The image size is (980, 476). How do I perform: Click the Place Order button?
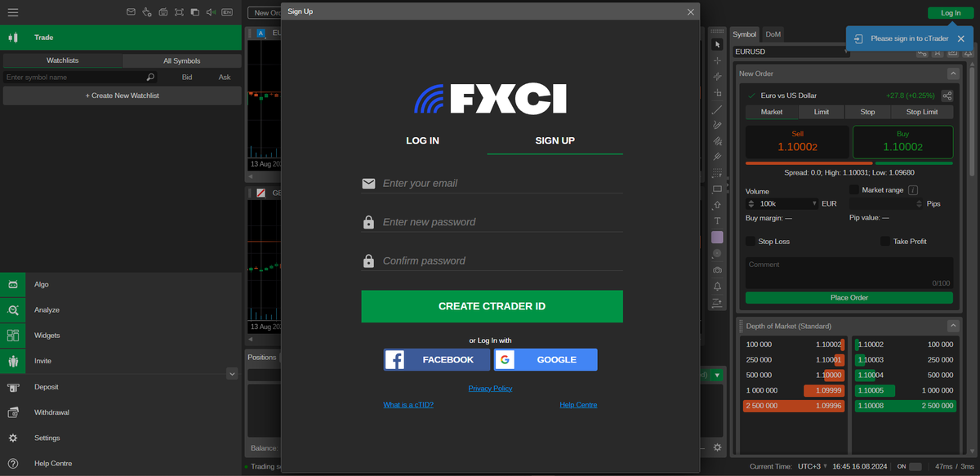[x=849, y=297]
